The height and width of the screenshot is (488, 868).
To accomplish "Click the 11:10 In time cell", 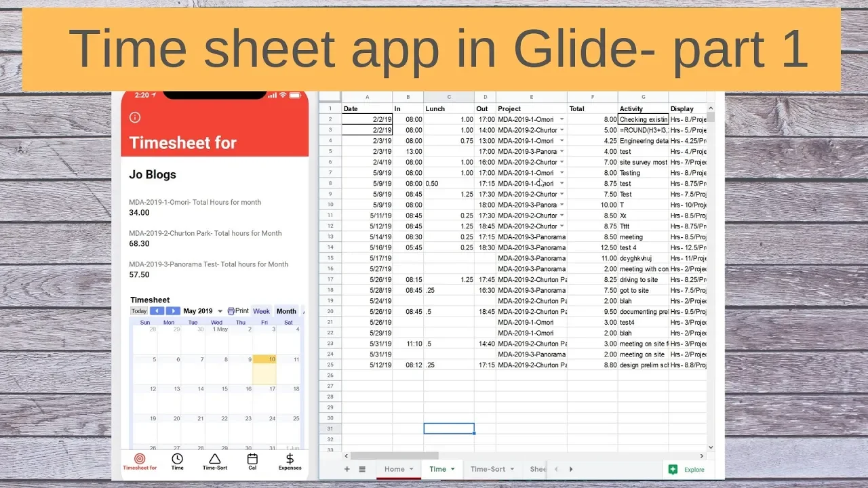I will click(x=408, y=344).
